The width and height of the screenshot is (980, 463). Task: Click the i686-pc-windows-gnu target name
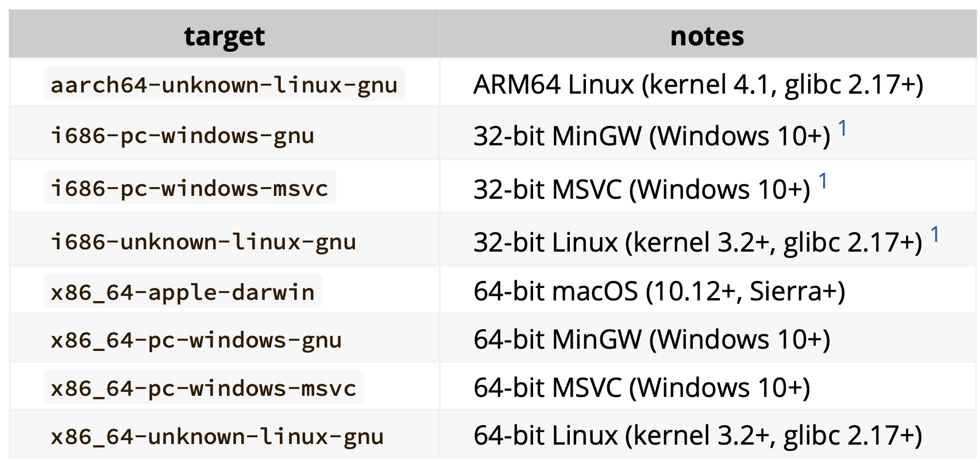click(x=183, y=136)
